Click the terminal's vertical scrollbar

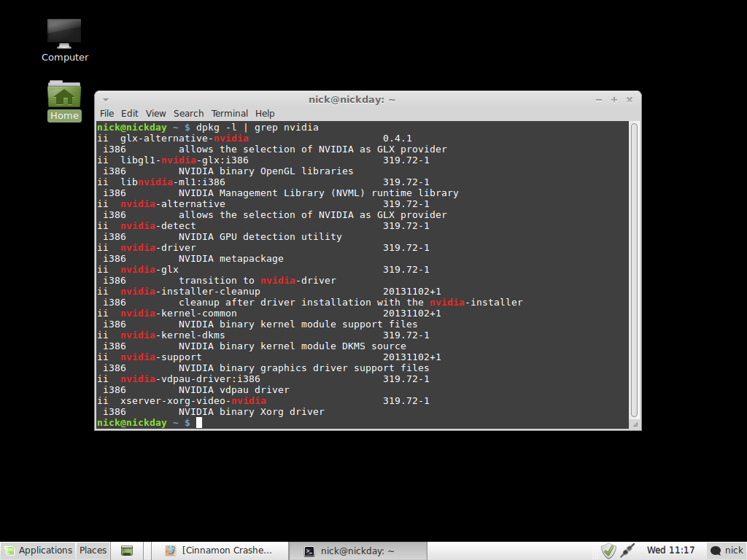tap(634, 270)
